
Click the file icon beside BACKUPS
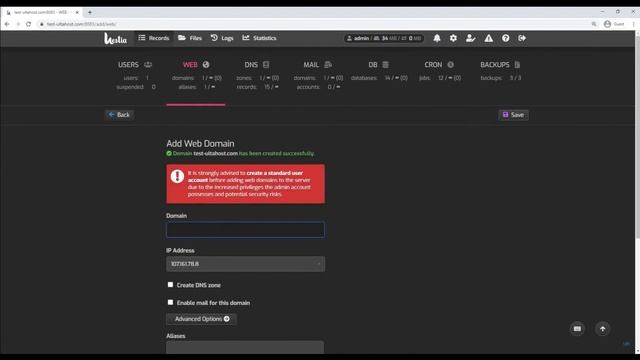pos(517,64)
